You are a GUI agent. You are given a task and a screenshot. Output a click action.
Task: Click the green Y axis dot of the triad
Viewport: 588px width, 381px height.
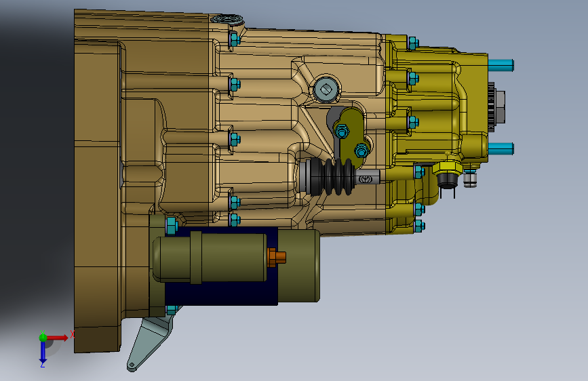point(43,338)
